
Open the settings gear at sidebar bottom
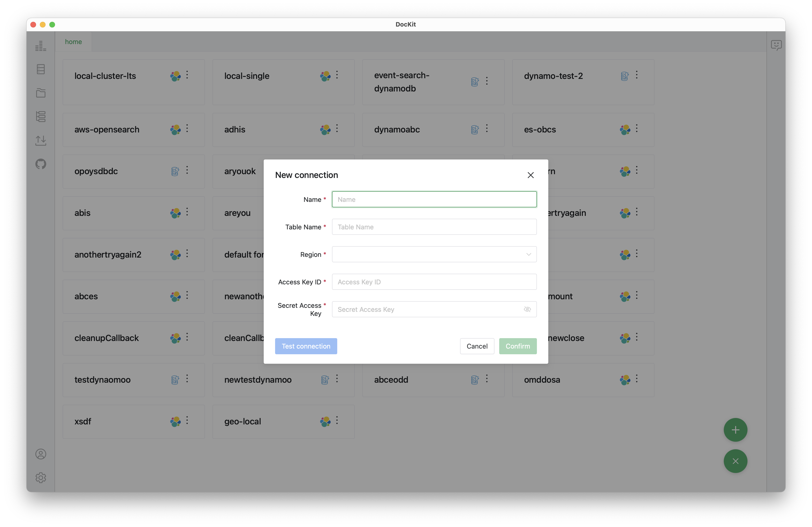41,477
